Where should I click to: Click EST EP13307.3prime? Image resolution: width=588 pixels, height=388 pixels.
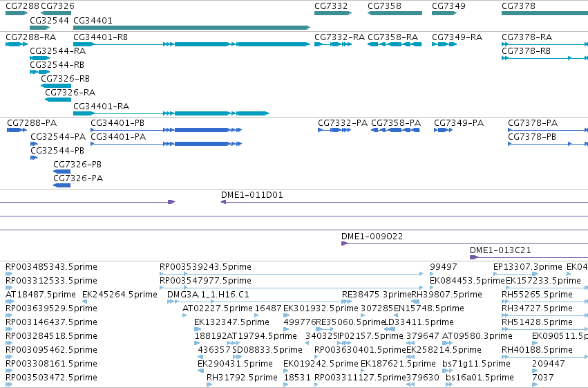click(528, 267)
